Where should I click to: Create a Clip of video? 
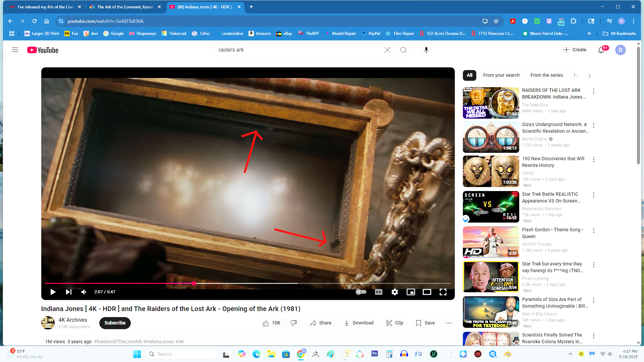coord(394,323)
